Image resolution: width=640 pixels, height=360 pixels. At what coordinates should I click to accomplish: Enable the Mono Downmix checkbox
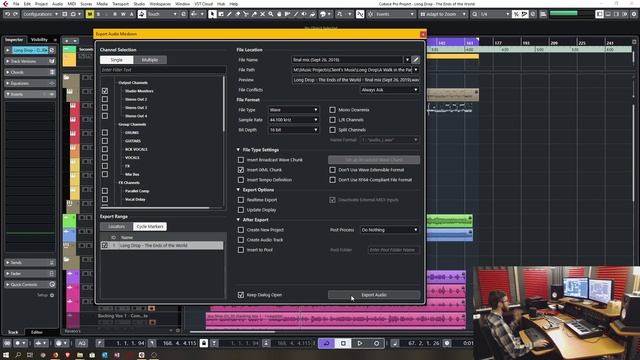coord(332,110)
